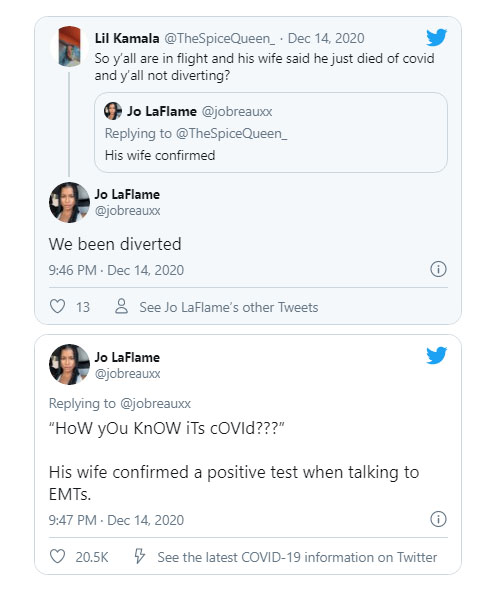
Task: Click the person icon near other Tweets
Action: click(121, 306)
